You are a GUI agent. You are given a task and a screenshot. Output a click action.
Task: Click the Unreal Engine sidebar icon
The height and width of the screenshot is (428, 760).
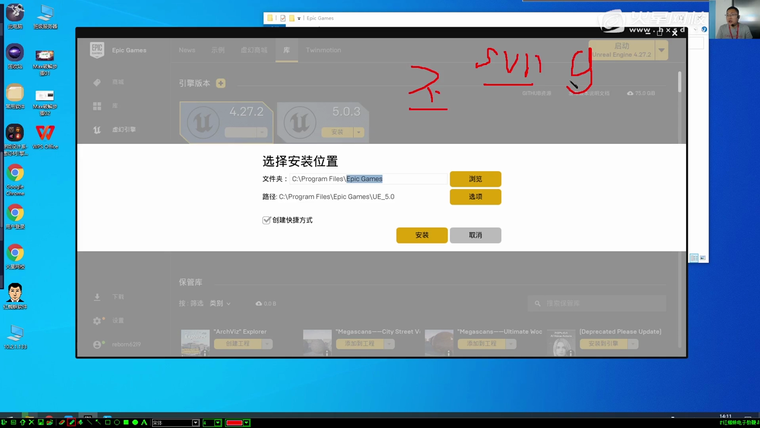tap(97, 130)
